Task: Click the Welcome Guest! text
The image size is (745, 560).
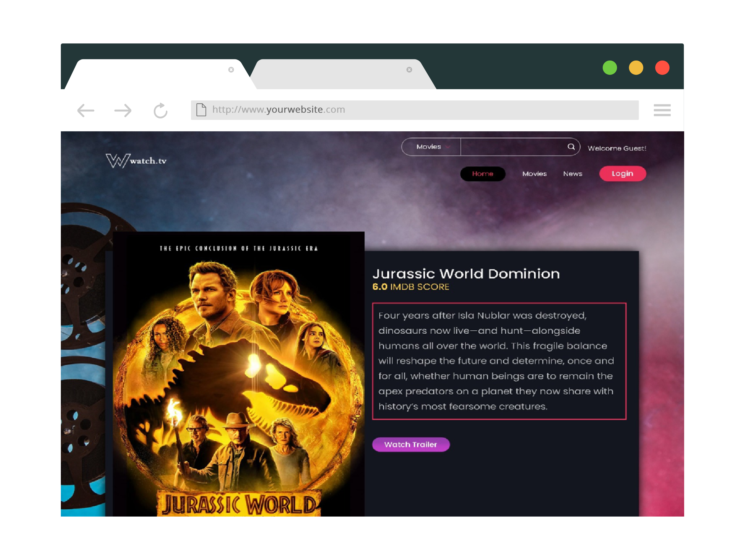Action: click(x=617, y=148)
